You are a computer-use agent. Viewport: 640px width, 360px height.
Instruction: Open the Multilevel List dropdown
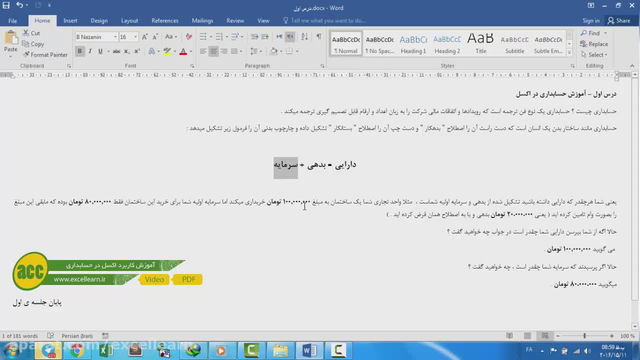(242, 37)
